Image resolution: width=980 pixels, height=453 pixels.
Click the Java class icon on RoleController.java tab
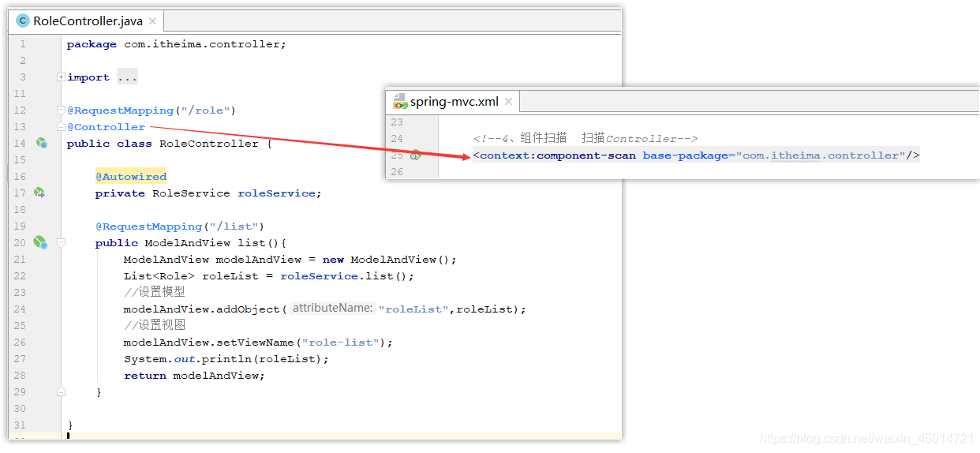coord(23,21)
